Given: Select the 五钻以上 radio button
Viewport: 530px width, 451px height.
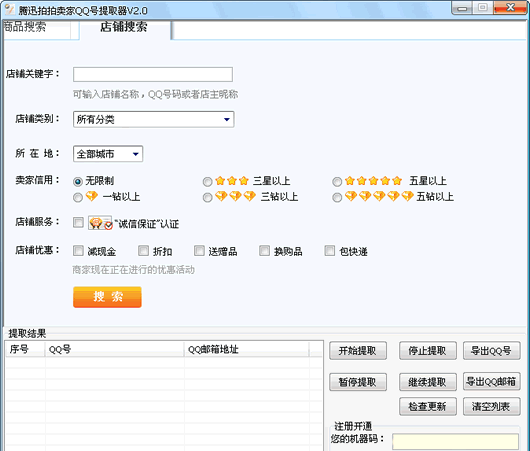Looking at the screenshot, I should click(337, 197).
